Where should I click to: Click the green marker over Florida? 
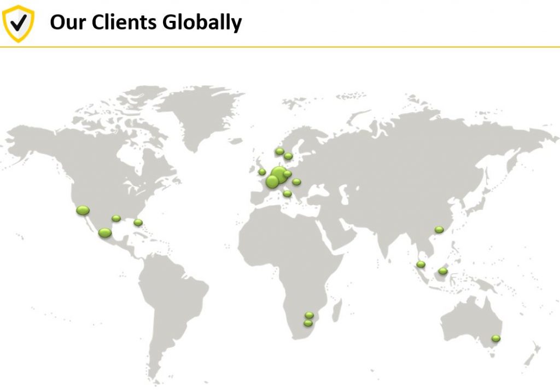coord(138,223)
